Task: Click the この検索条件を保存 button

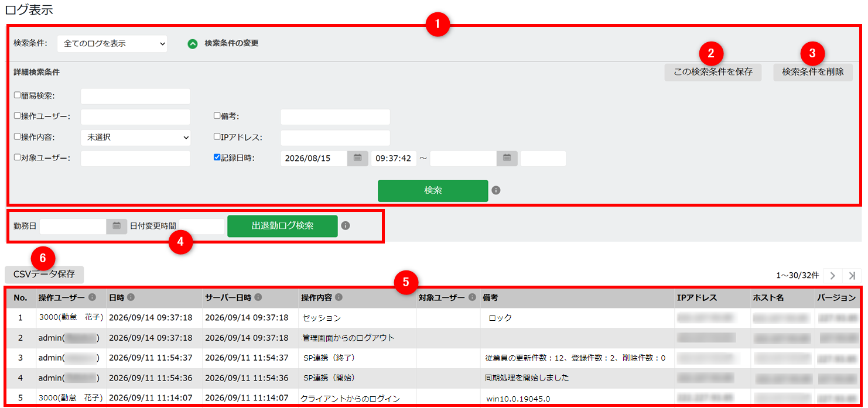Action: click(x=713, y=72)
